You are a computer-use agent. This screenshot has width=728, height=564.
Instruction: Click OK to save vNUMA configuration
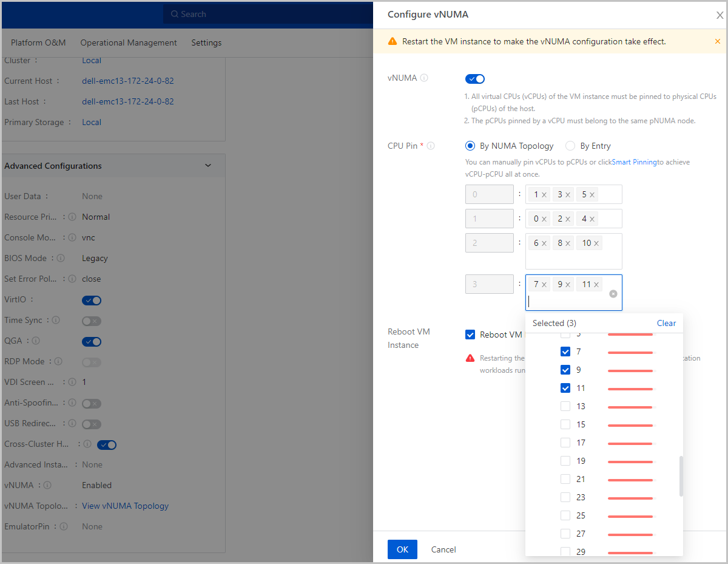(x=402, y=549)
